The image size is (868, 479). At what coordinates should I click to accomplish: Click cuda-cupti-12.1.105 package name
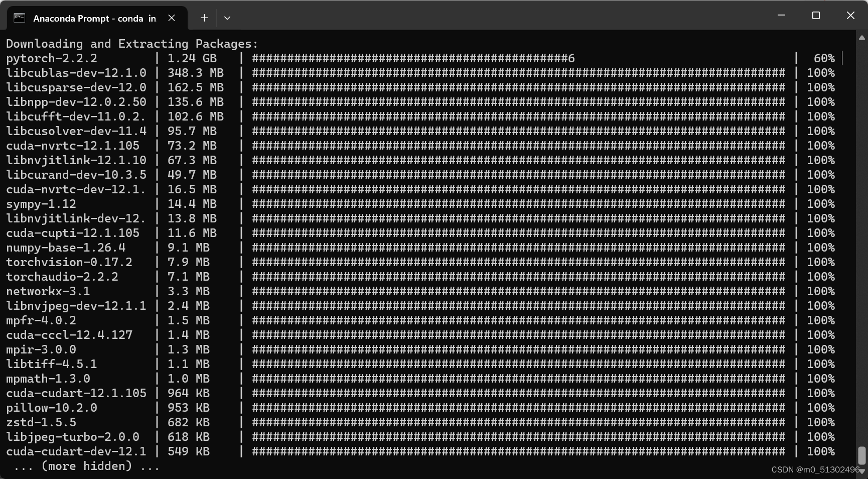coord(73,233)
